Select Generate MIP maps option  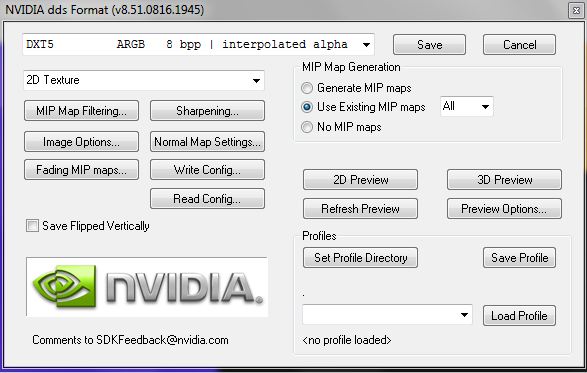click(x=307, y=88)
